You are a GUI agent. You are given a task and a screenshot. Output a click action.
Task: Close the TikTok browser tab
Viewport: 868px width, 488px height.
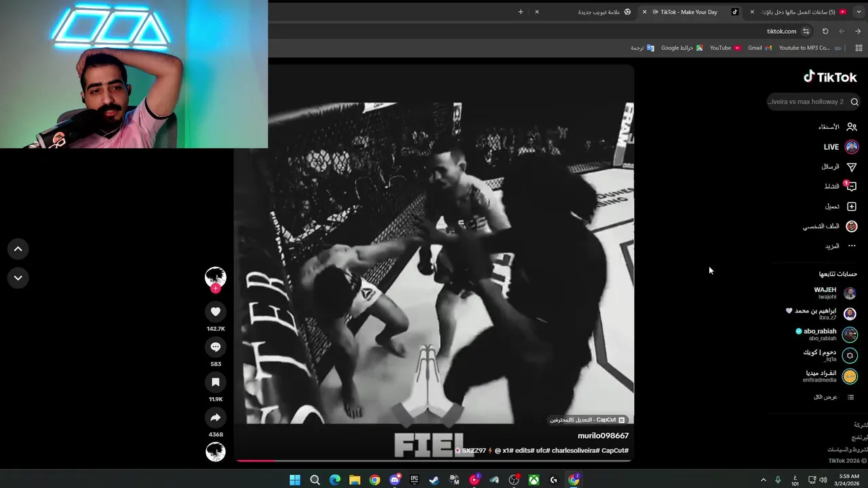coord(645,12)
